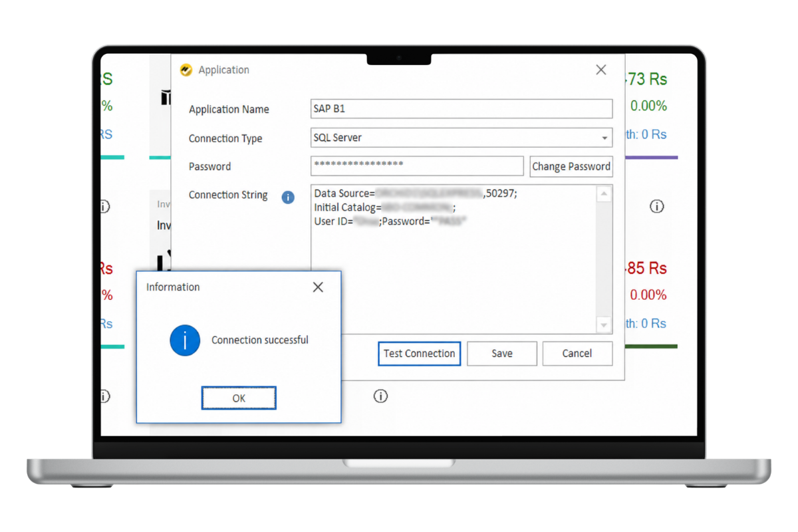
Task: Click the green "0.00%" dashboard value
Action: (x=648, y=106)
